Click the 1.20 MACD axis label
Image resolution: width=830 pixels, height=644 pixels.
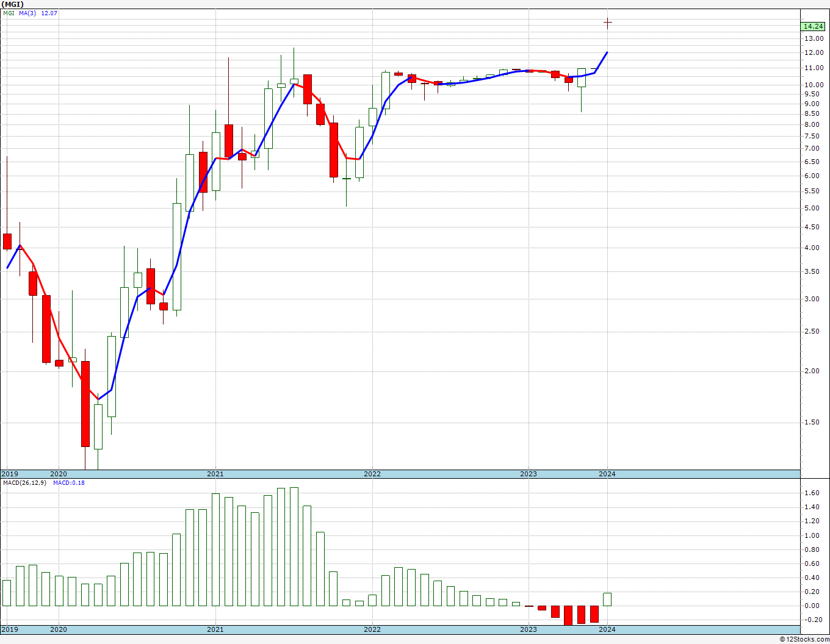click(812, 521)
